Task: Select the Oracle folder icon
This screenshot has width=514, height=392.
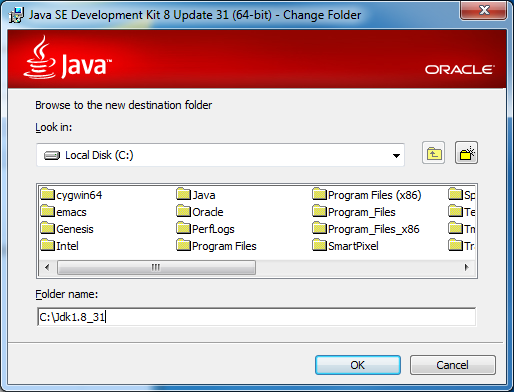Action: point(183,211)
